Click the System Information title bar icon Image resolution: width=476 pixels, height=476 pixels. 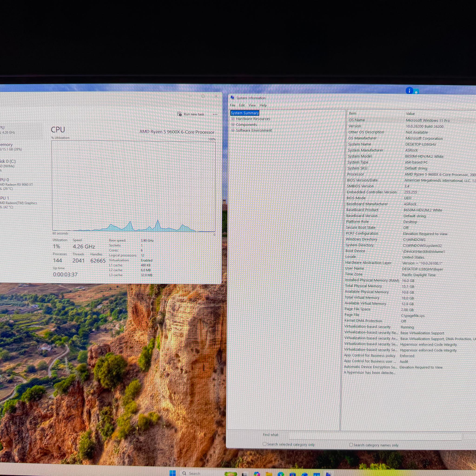[x=232, y=98]
